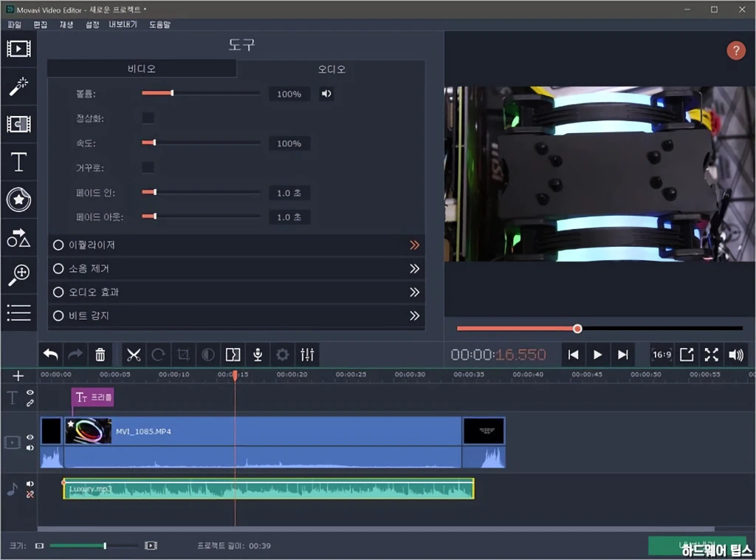The width and height of the screenshot is (756, 560).
Task: Adjust the fade in slider
Action: pos(201,193)
